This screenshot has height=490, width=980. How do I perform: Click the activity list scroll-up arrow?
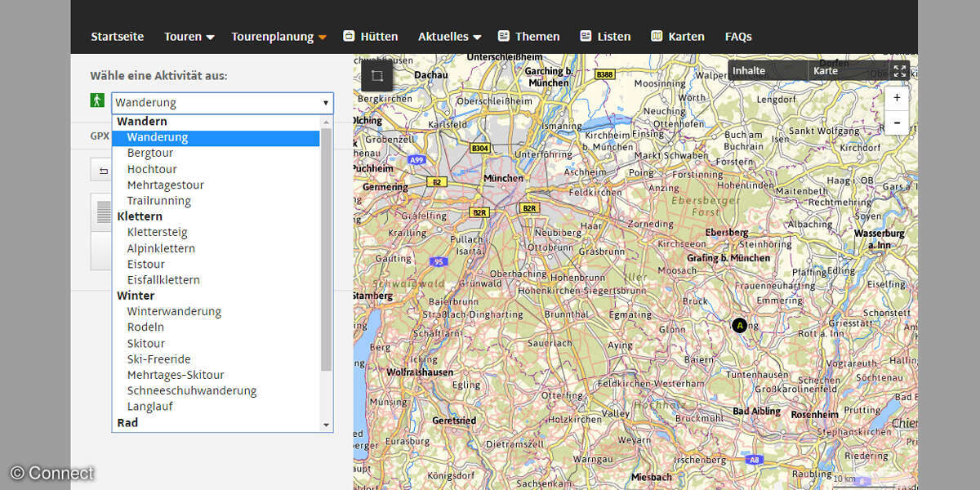point(327,122)
